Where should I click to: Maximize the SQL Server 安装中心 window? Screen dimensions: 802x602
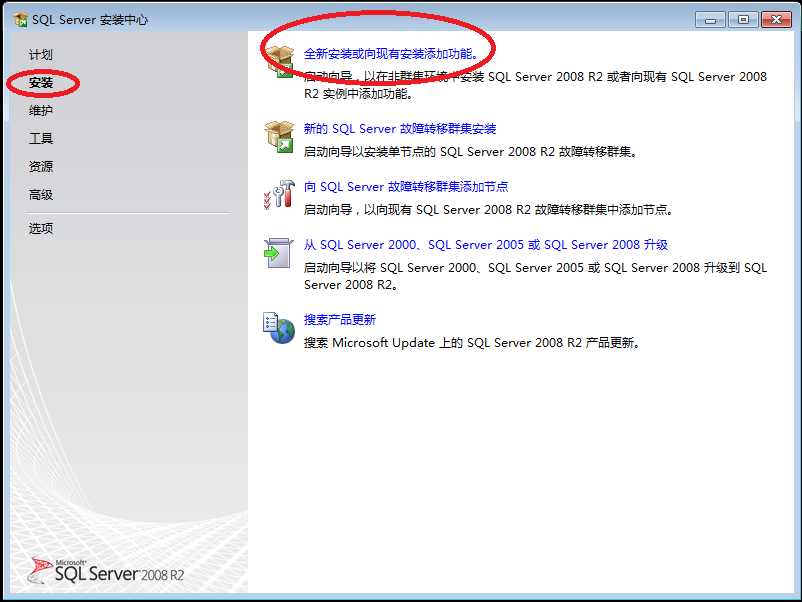pos(743,20)
